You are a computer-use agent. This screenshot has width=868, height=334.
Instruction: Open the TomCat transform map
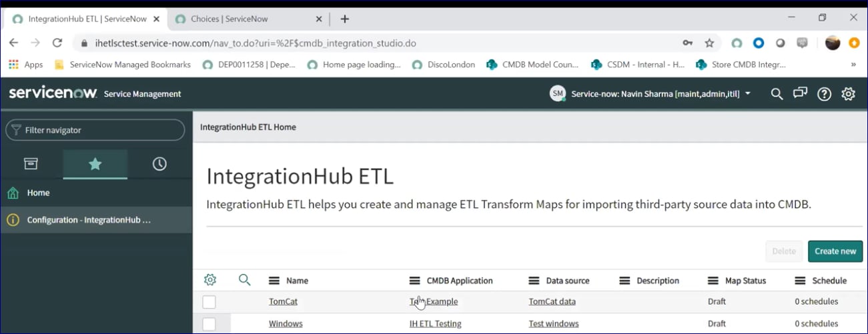pyautogui.click(x=283, y=301)
